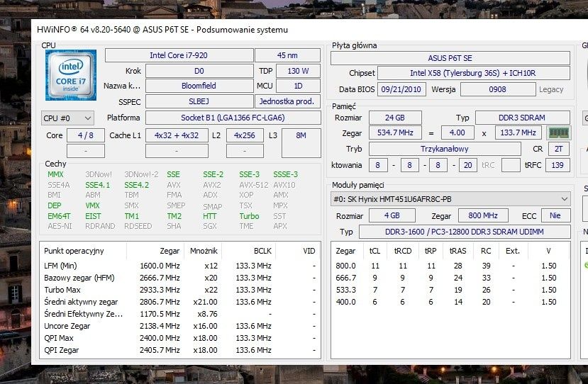This screenshot has width=588, height=384.
Task: Select the 400.0 memory timing row
Action: [450, 302]
